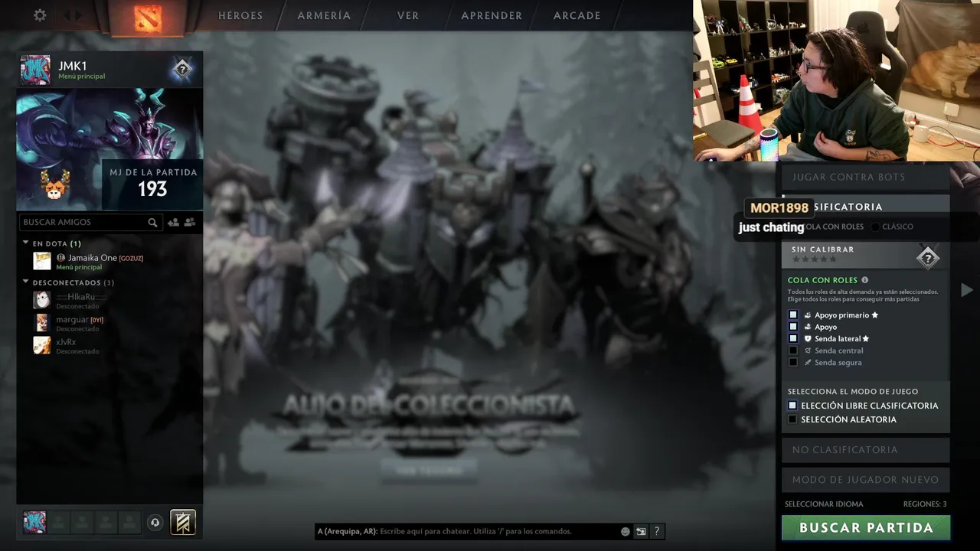Open the settings gear icon
Screen dimensions: 980x551
pyautogui.click(x=40, y=15)
